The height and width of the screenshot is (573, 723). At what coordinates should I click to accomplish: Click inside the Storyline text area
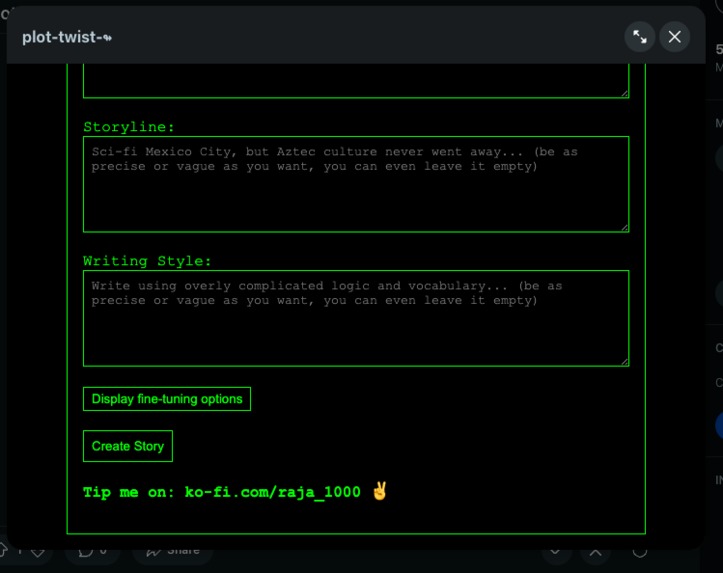point(356,184)
